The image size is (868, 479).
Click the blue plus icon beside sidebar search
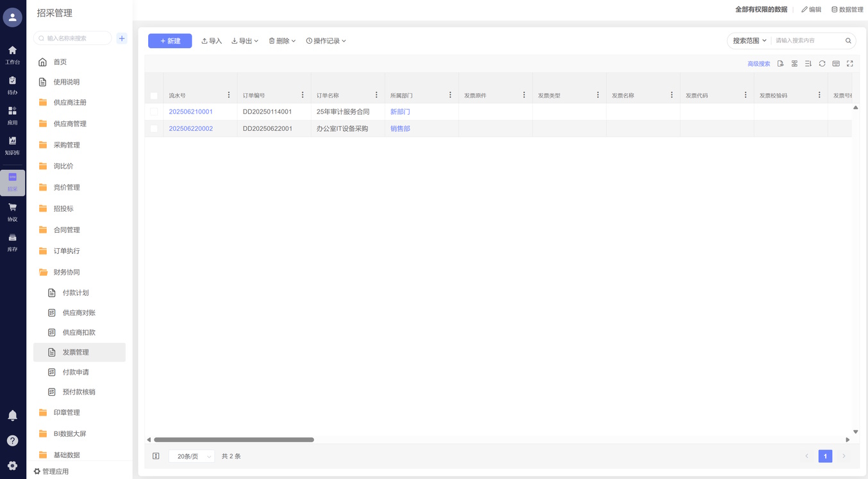point(122,38)
